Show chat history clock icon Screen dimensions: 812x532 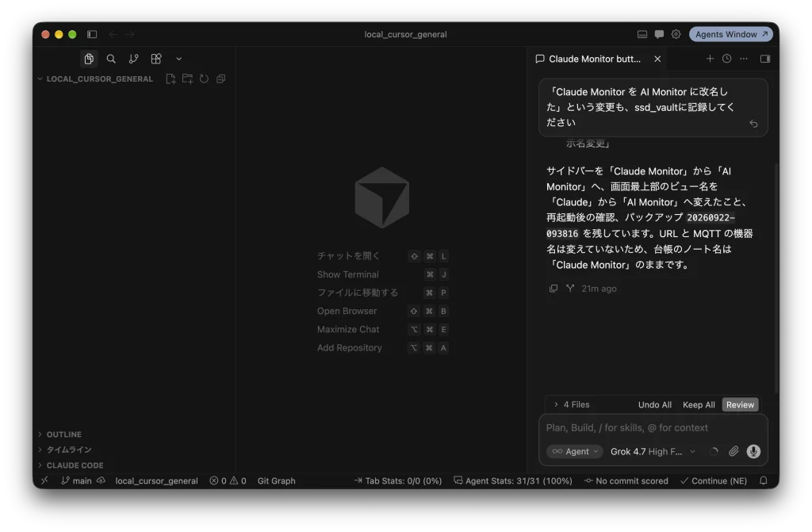(x=726, y=59)
